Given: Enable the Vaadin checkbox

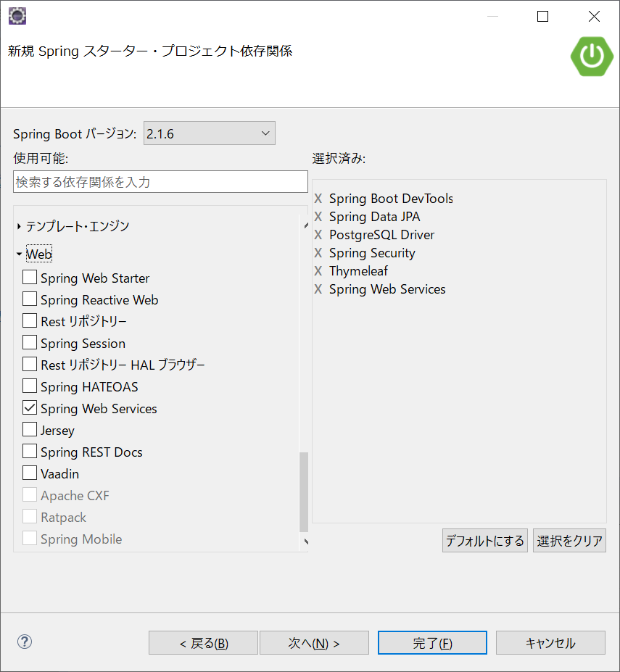Looking at the screenshot, I should (30, 473).
